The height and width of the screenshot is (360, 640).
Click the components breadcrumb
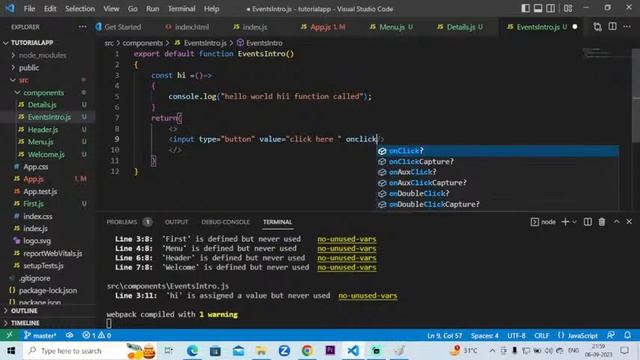click(142, 43)
